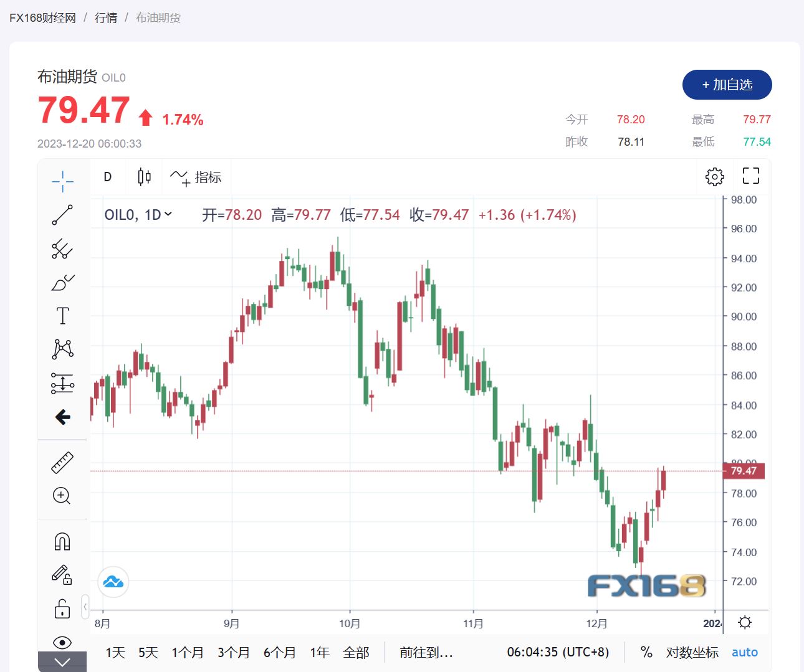Expand the bottom drawing toolbar chevron
The width and height of the screenshot is (804, 672).
pyautogui.click(x=62, y=662)
